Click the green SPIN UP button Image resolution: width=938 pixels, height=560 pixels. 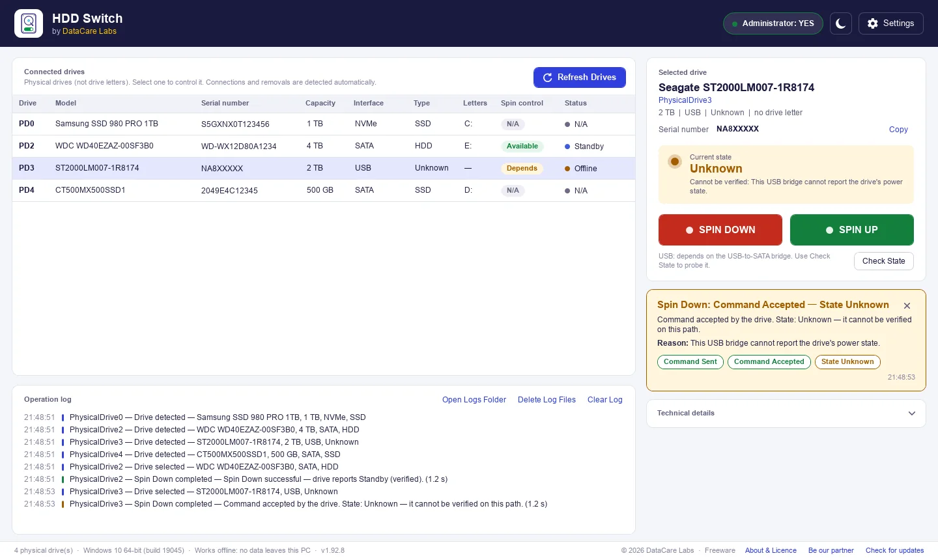coord(852,230)
